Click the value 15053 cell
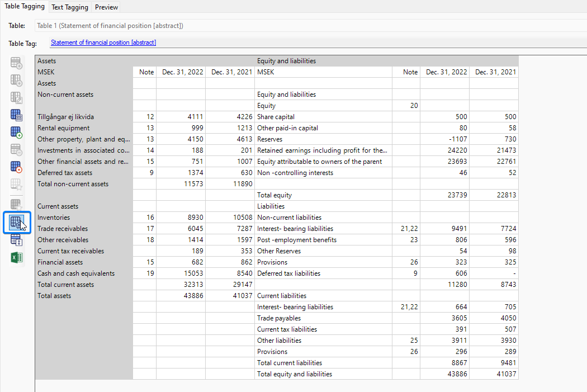The width and height of the screenshot is (587, 392). [181, 273]
